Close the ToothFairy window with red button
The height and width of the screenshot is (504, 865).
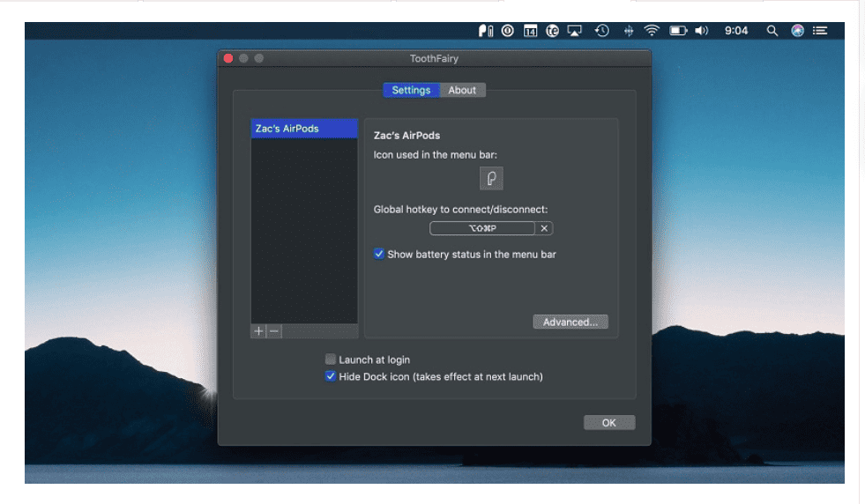pos(228,58)
